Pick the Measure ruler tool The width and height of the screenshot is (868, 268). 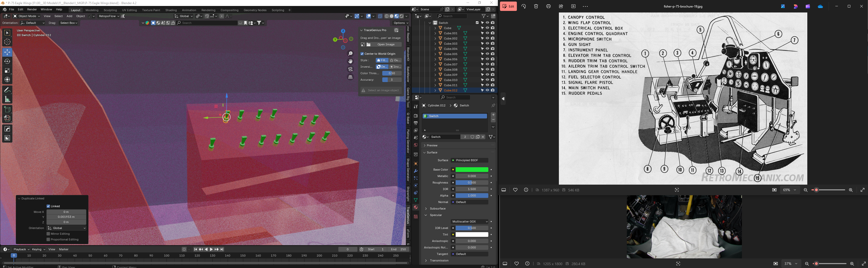tap(7, 99)
